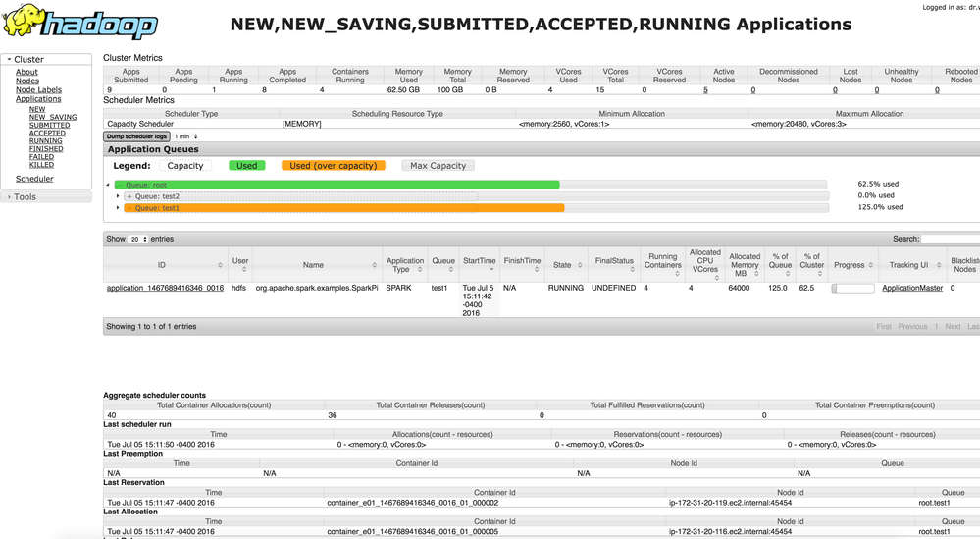980x539 pixels.
Task: Focus the table Search input field
Action: click(950, 239)
